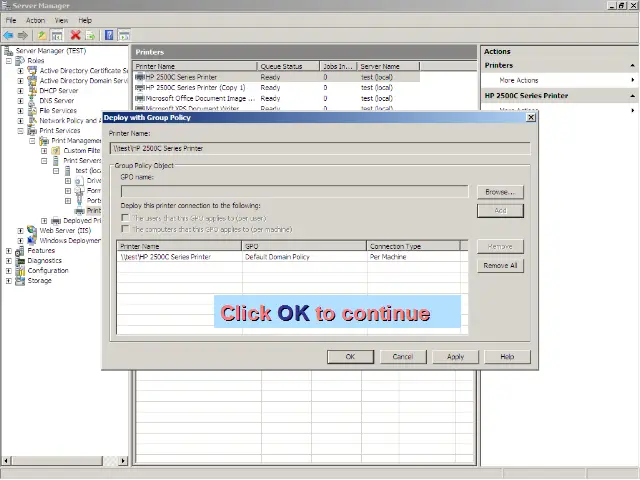Expand the DHCP Server tree node
Viewport: 640px width, 480px height.
point(20,91)
